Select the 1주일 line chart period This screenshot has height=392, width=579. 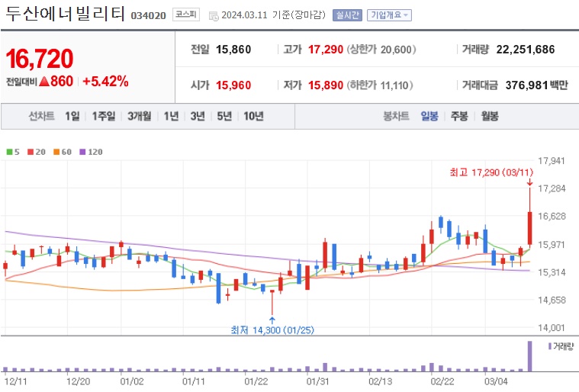(x=104, y=116)
